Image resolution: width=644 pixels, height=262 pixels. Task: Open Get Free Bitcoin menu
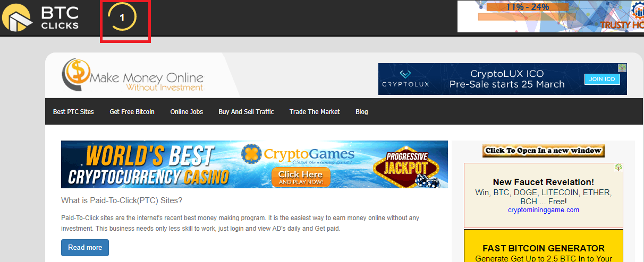click(x=132, y=111)
